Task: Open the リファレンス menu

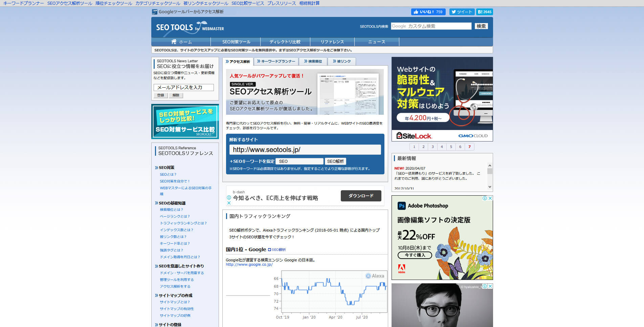Action: [x=332, y=42]
